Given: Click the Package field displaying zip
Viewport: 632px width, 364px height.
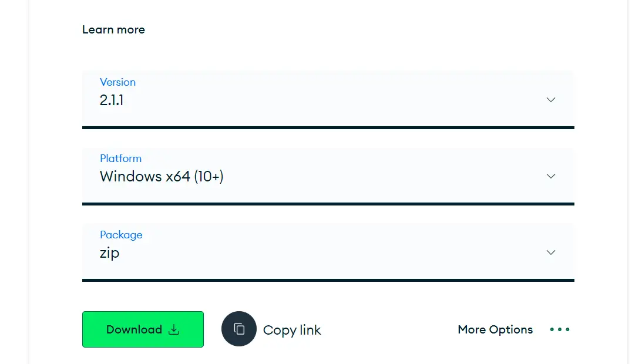Looking at the screenshot, I should (329, 252).
